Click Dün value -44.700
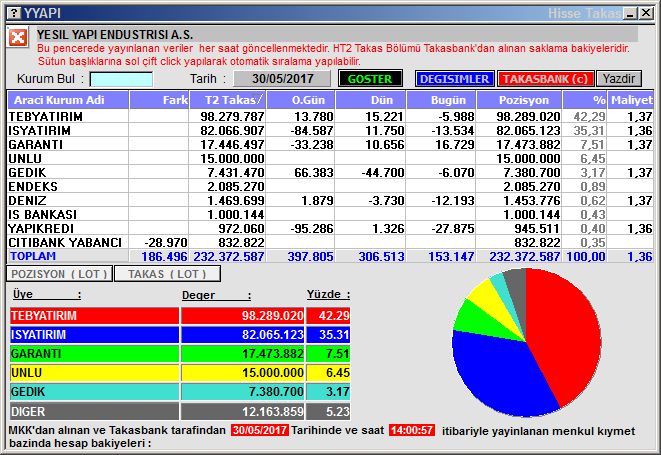 (383, 172)
